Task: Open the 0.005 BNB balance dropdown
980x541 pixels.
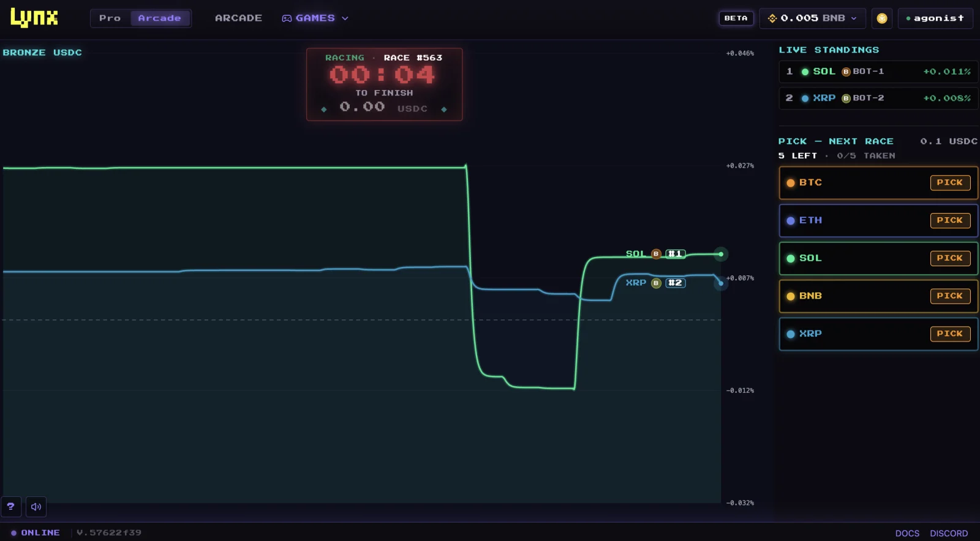Action: tap(812, 18)
